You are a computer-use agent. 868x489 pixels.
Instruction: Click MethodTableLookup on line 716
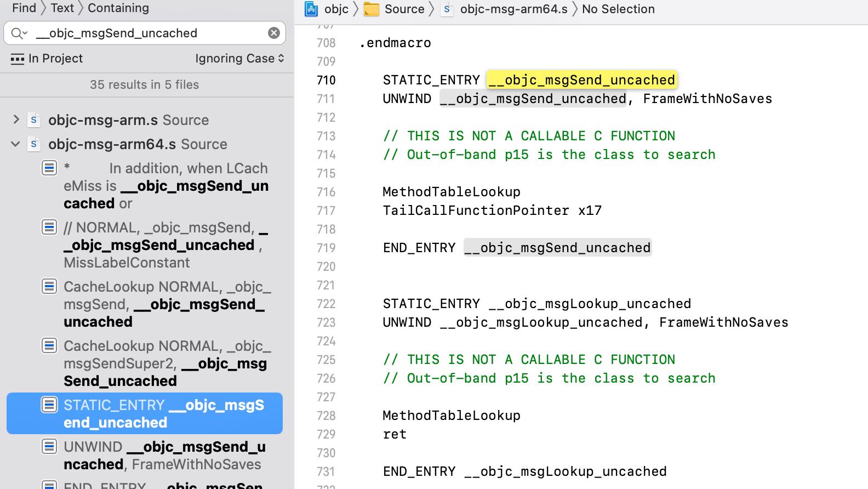click(452, 192)
